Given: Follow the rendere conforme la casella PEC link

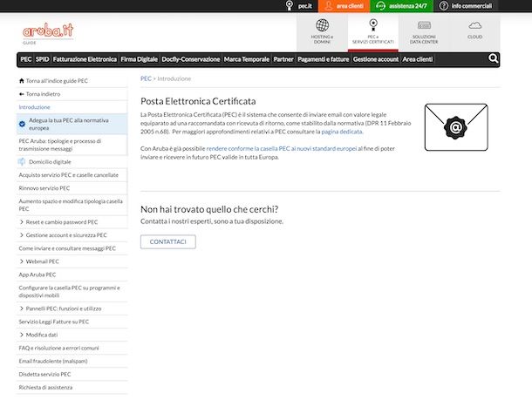Looking at the screenshot, I should pos(282,148).
